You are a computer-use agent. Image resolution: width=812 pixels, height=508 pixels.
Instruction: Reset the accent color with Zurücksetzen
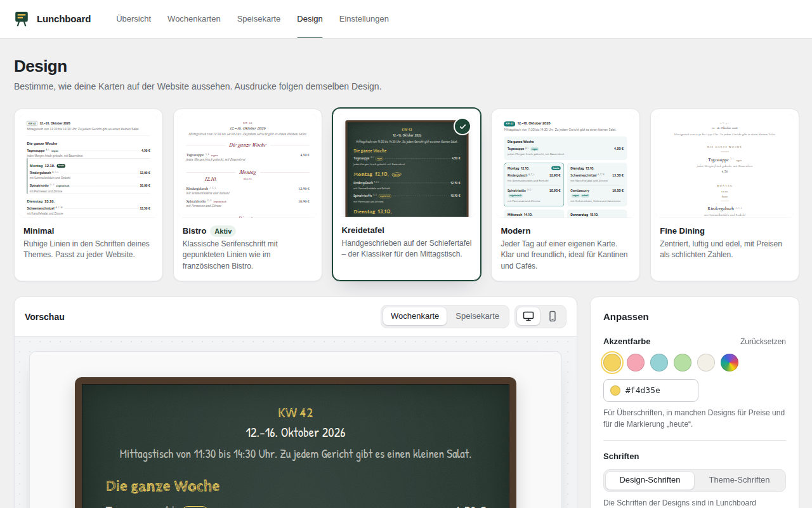(x=763, y=342)
